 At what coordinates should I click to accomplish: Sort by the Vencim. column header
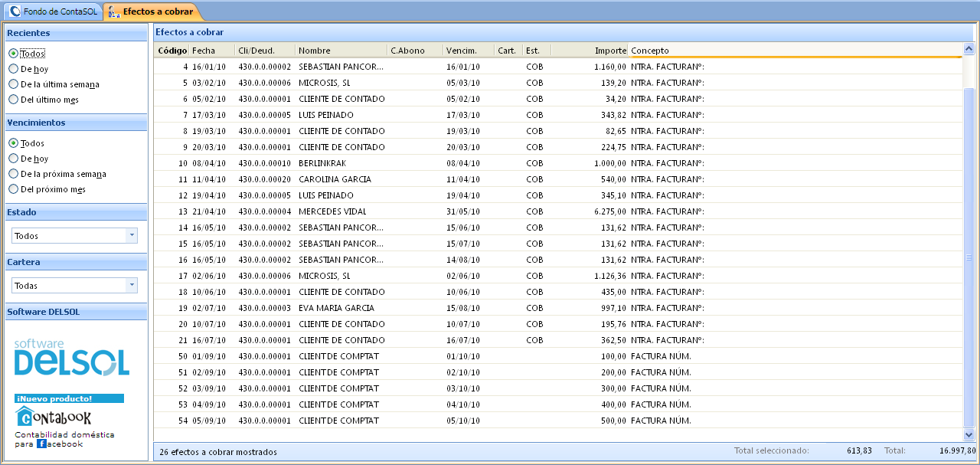tap(468, 51)
